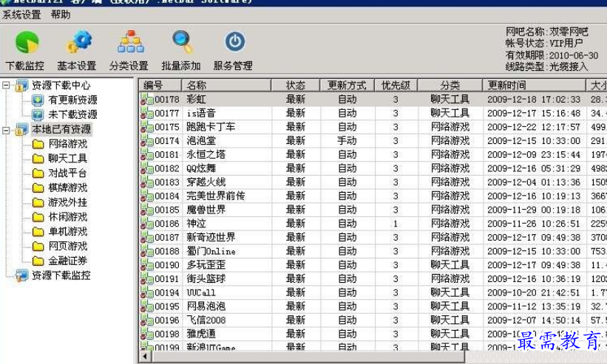Select 泡泡堂 row
The width and height of the screenshot is (607, 364).
(x=373, y=141)
